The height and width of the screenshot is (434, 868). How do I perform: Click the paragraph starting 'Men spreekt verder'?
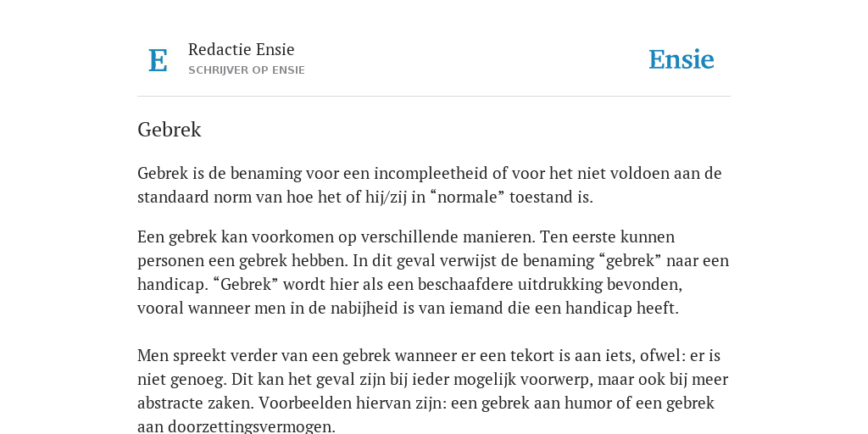(433, 391)
